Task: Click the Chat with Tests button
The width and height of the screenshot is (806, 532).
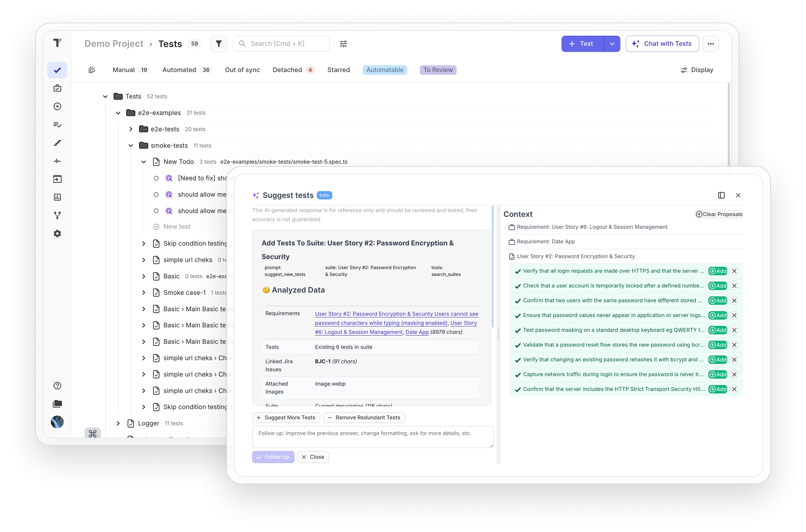Action: [x=662, y=44]
